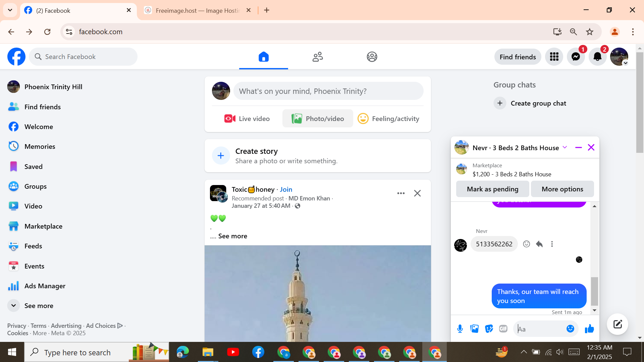
Task: Open the Facebook menu grid icon
Action: coord(554,57)
